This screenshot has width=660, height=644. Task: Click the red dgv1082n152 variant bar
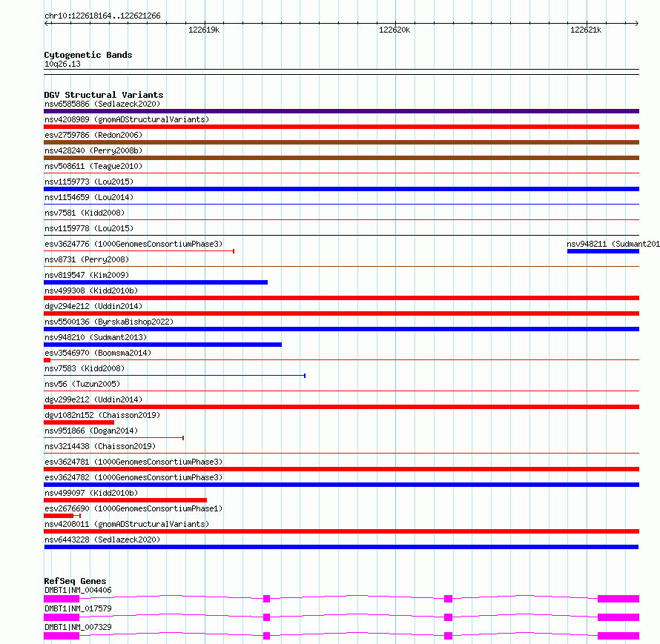pyautogui.click(x=79, y=422)
